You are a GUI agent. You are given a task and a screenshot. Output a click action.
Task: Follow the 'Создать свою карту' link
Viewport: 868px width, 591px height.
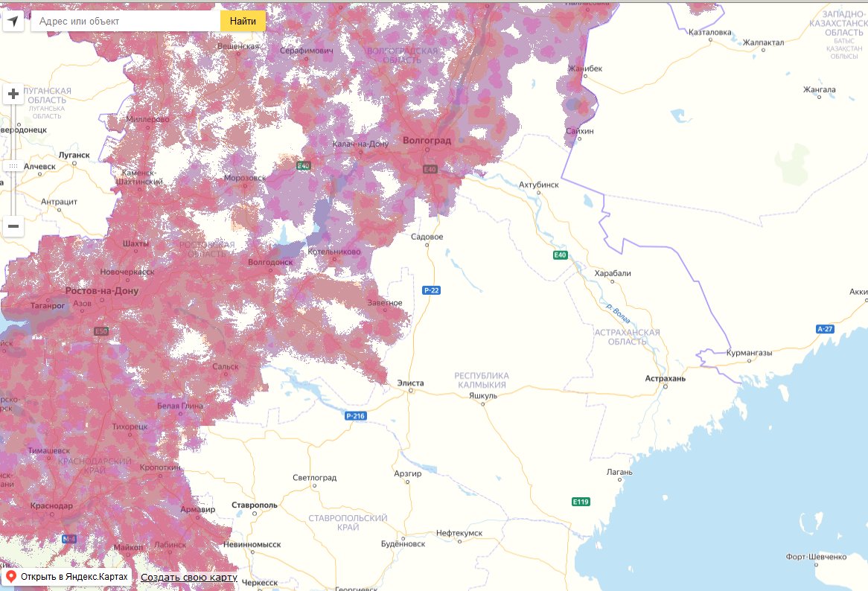click(x=189, y=577)
